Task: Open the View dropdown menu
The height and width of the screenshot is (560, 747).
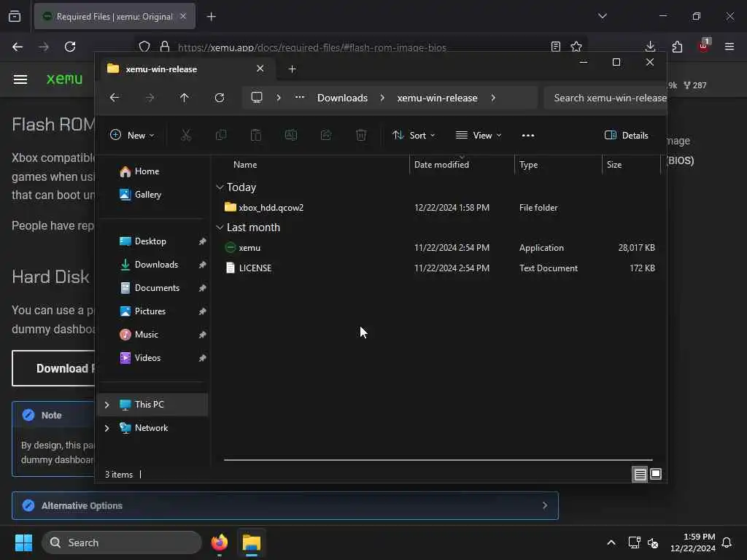Action: point(479,135)
